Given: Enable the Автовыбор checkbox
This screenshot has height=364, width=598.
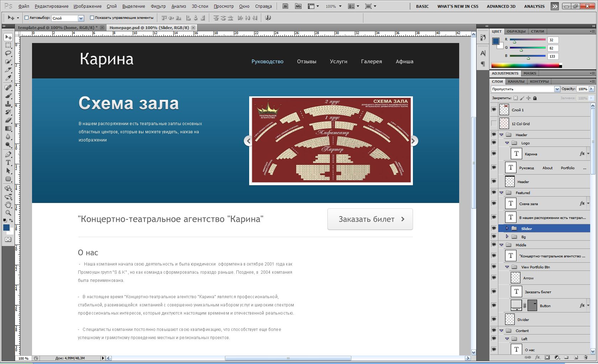Looking at the screenshot, I should pos(26,17).
